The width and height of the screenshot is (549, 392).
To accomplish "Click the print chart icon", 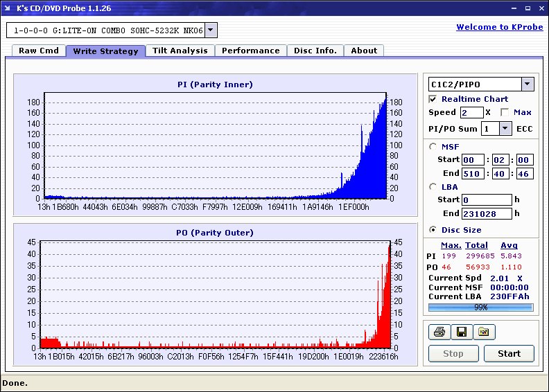I will [439, 332].
